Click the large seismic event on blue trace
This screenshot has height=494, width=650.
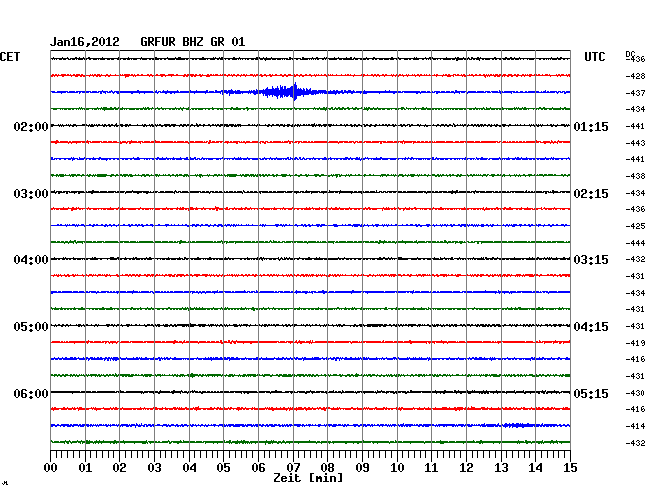pyautogui.click(x=286, y=92)
